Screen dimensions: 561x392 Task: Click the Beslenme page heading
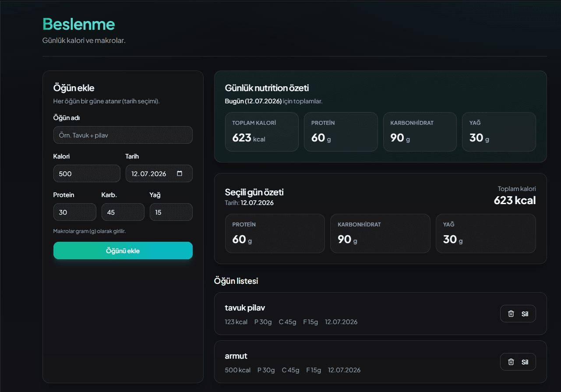coord(79,24)
